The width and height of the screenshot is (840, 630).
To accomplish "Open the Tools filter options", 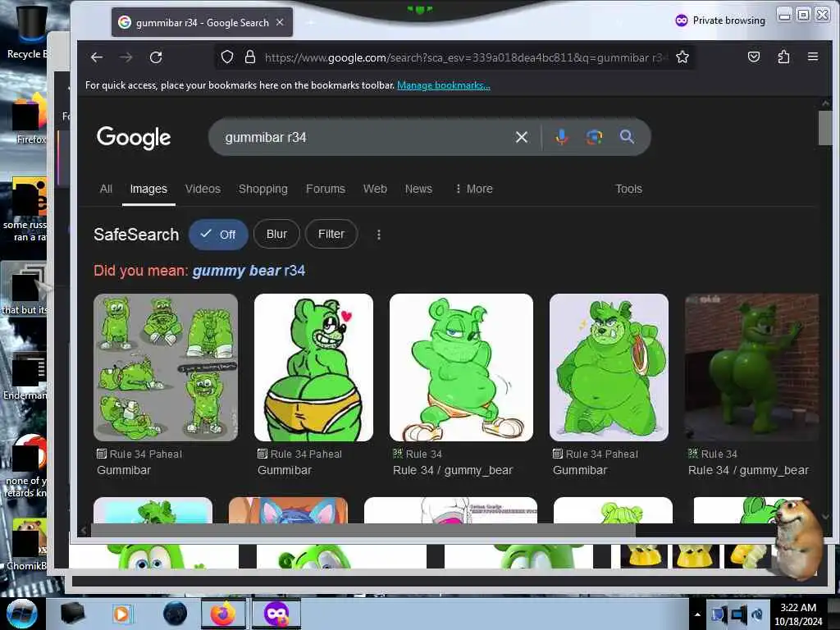I will pyautogui.click(x=628, y=189).
